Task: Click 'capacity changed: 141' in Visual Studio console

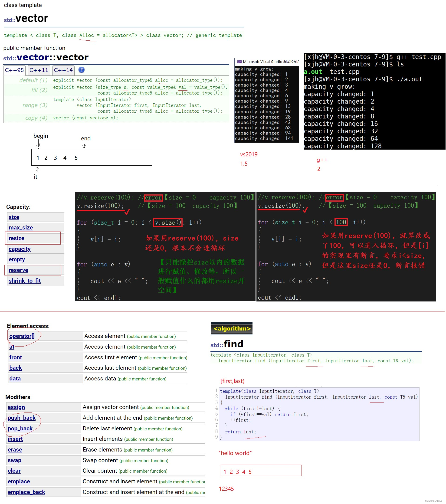Action: tap(264, 138)
